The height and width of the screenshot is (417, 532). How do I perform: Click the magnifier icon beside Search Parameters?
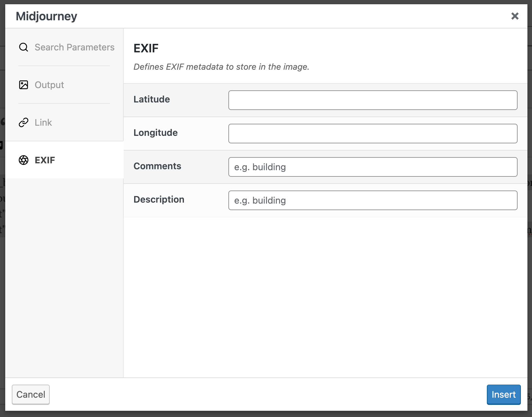point(24,47)
